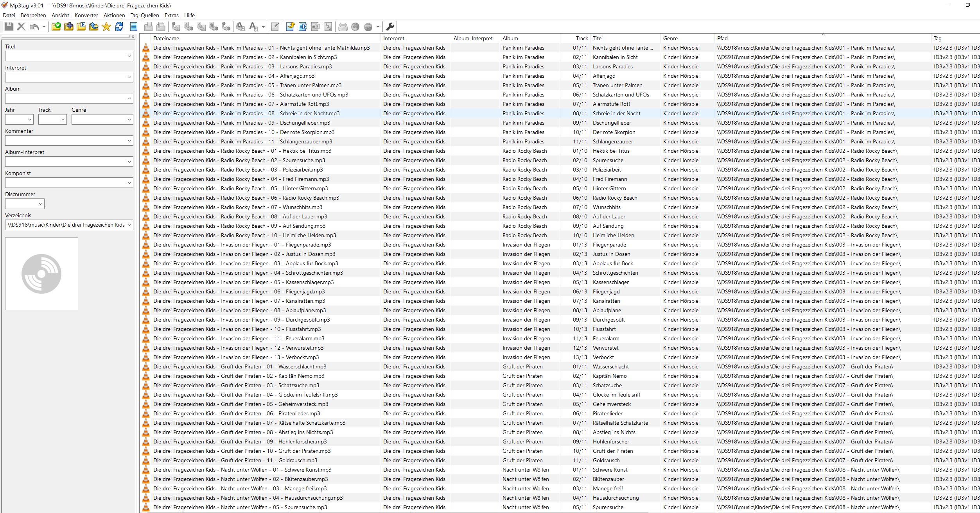Close the tag panel using its X
The image size is (980, 513).
click(133, 37)
